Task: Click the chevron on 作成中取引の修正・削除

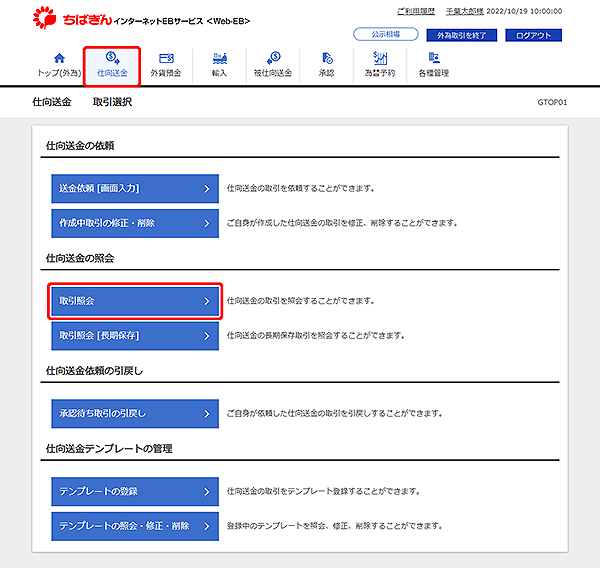Action: point(207,224)
